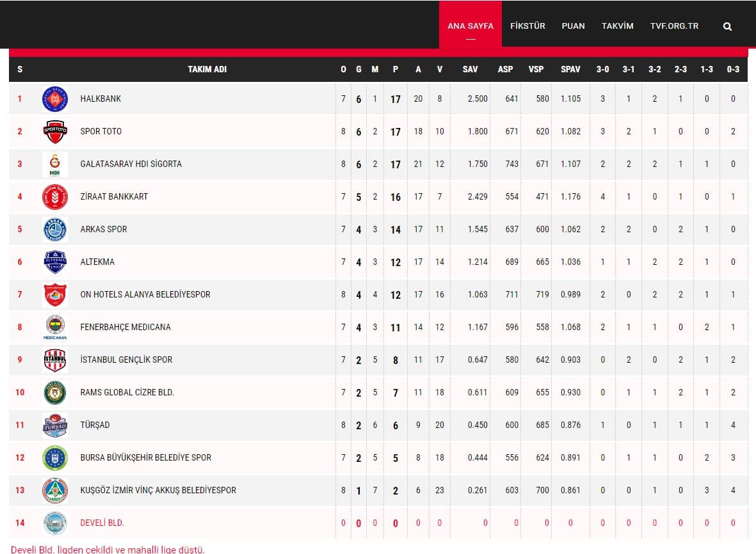Image resolution: width=756 pixels, height=554 pixels.
Task: Click the Arkas Spor team logo
Action: click(54, 230)
